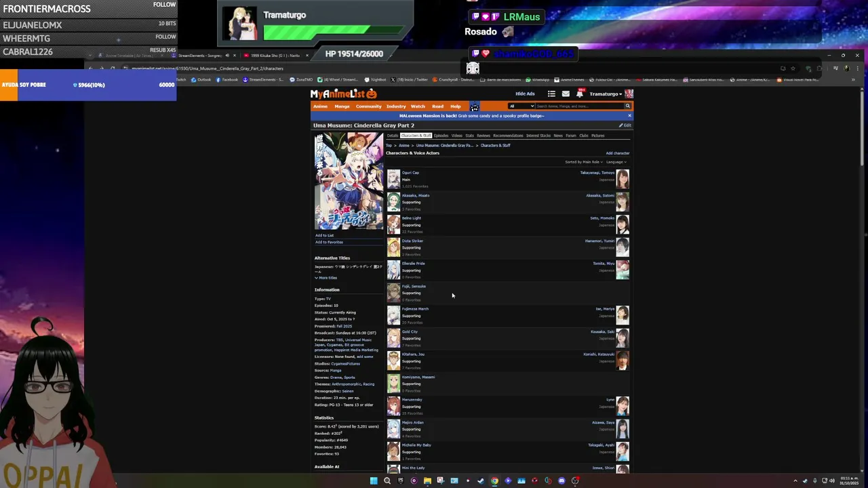Switch to the Details tab
Viewport: 868px width, 488px height.
pos(393,136)
